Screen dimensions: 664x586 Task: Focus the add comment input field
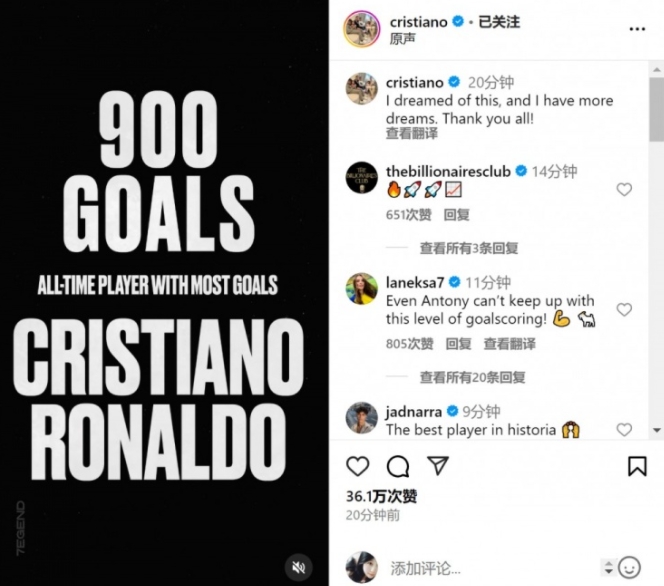coord(493,568)
